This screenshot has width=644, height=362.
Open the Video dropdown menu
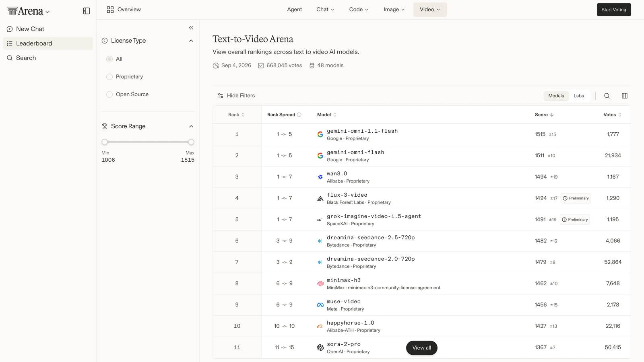coord(430,10)
